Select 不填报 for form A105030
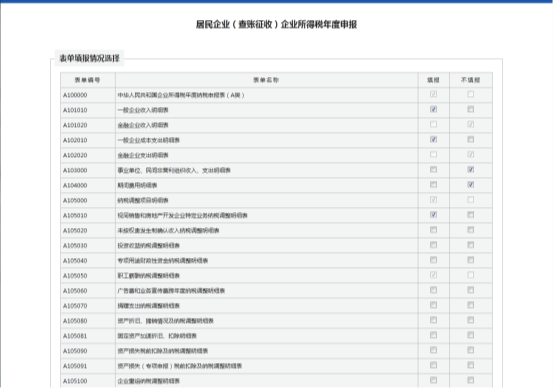This screenshot has width=553, height=388. click(x=470, y=245)
